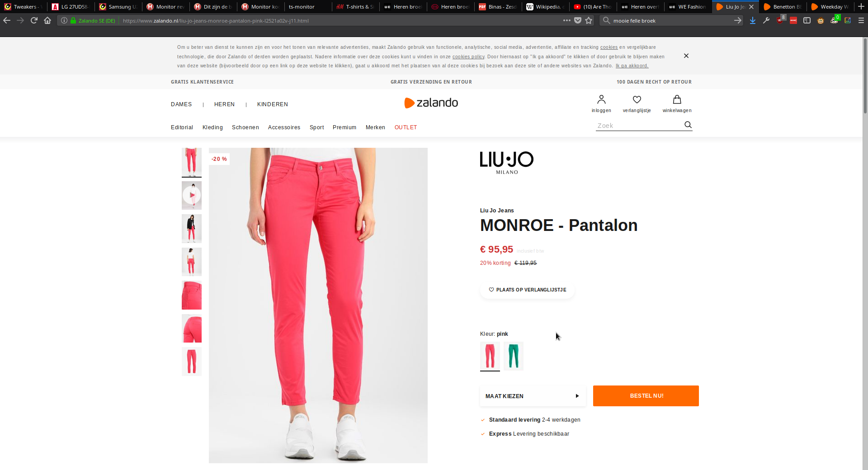Screen dimensions: 868x470
Task: Add to wishlist via Plaats op verlanglijstje
Action: click(527, 290)
